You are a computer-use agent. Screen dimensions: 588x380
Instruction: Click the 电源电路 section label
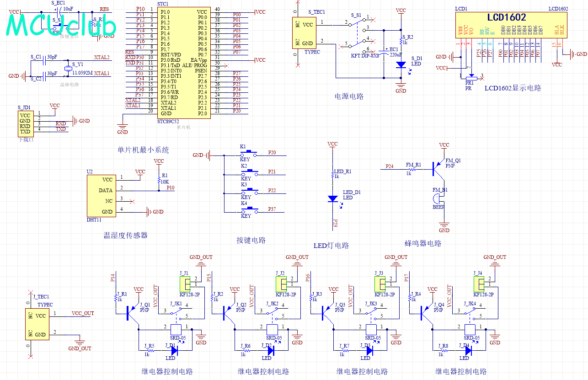pos(349,96)
